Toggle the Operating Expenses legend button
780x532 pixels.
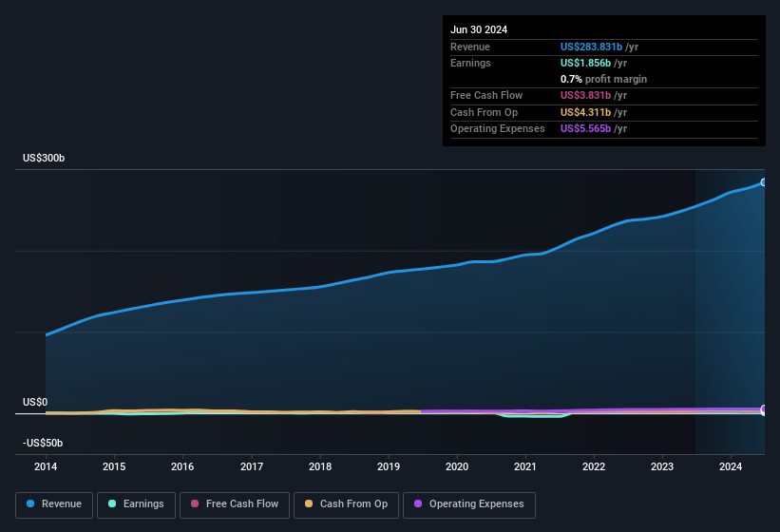[469, 505]
